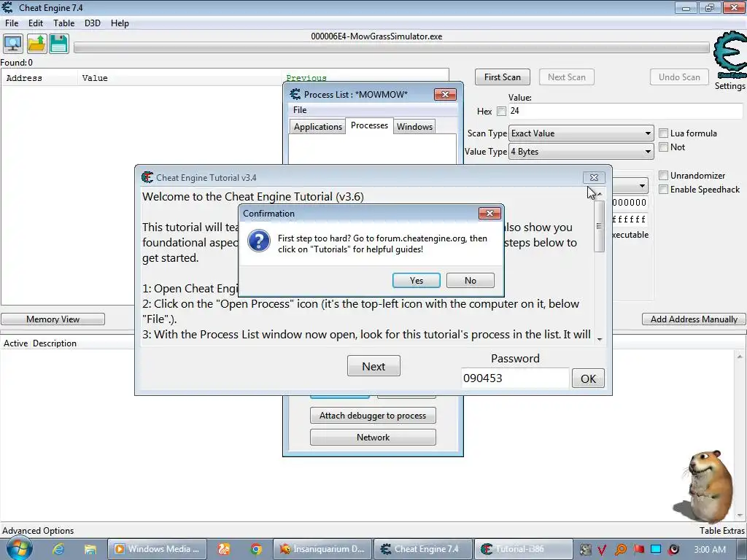Click the tutorial scrollbar down arrow
This screenshot has width=747, height=560.
click(599, 339)
